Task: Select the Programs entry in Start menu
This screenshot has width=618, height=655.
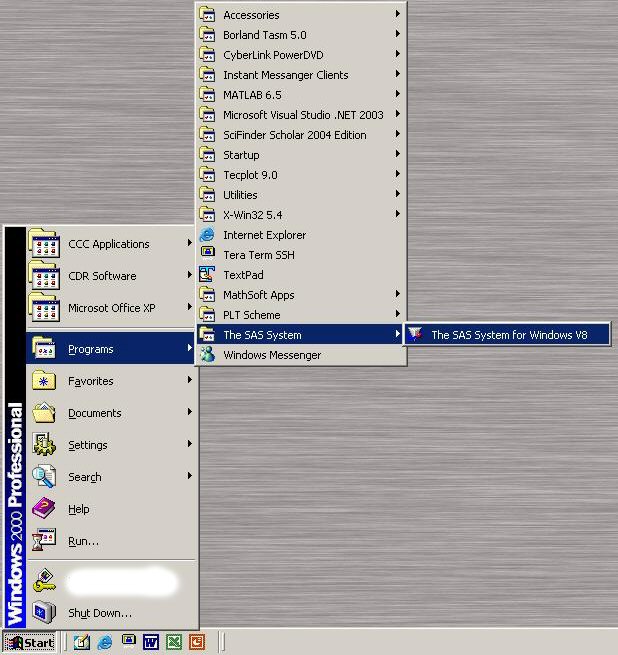Action: (110, 348)
